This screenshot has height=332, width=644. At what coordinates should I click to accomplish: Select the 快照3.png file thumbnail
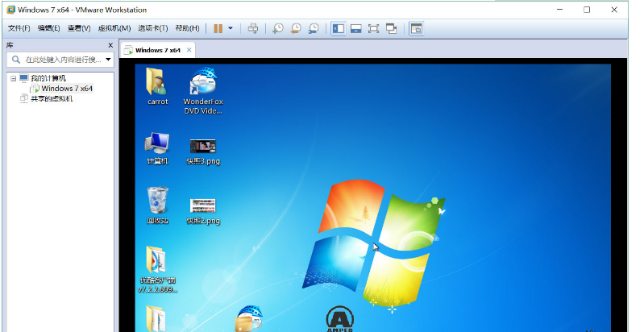point(203,151)
